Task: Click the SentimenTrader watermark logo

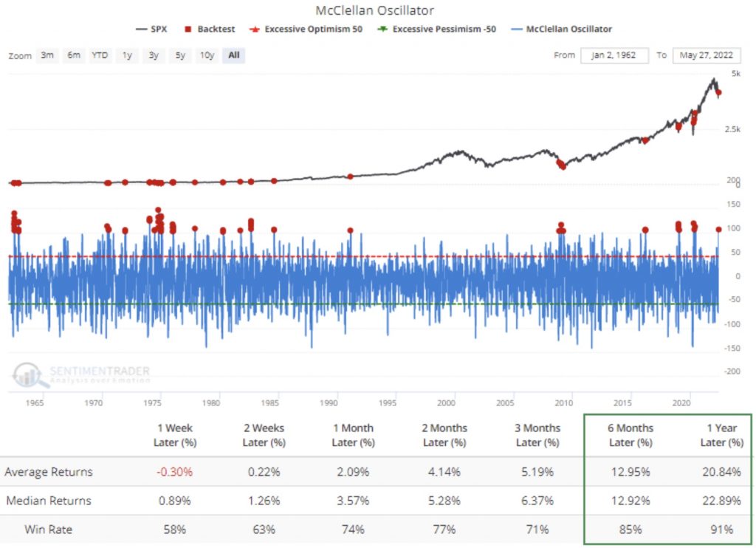Action: tap(81, 375)
